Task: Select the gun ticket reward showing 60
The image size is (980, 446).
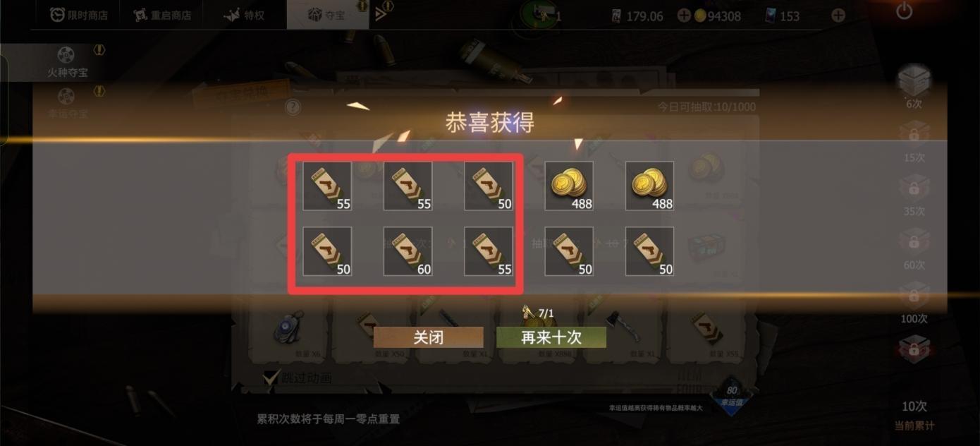Action: click(408, 251)
